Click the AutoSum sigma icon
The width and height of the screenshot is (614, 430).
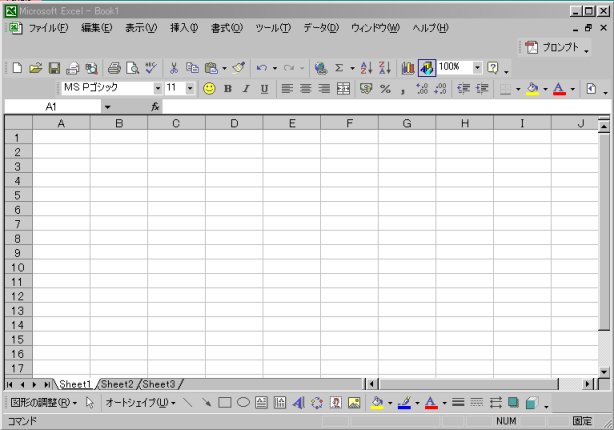(x=339, y=68)
